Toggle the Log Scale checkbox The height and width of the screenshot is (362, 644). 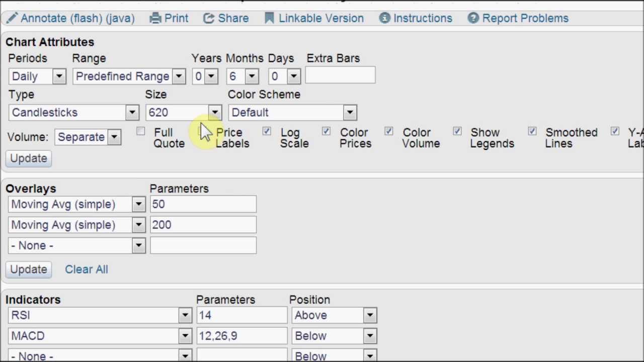[267, 132]
